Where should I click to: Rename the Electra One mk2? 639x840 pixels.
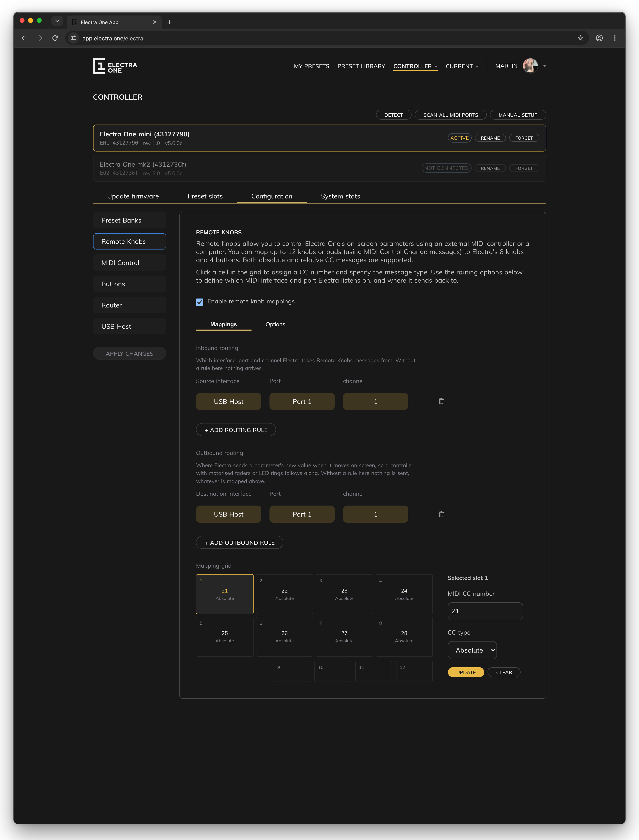[490, 168]
